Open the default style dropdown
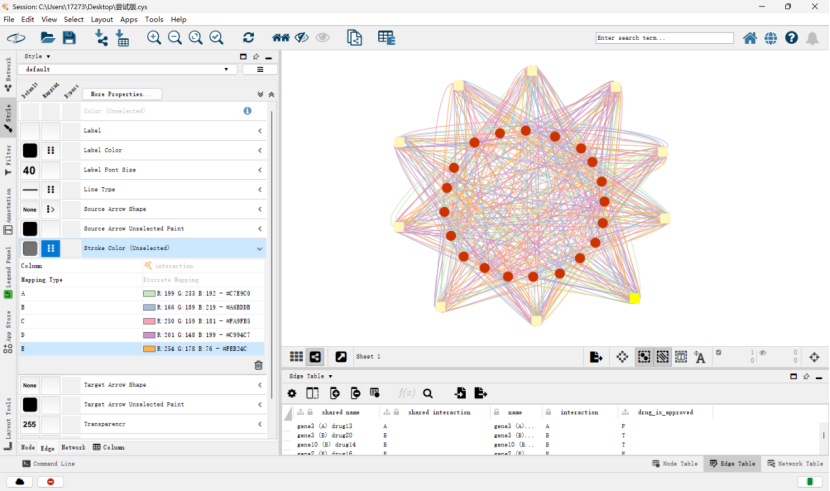The width and height of the screenshot is (830, 491). pyautogui.click(x=127, y=69)
